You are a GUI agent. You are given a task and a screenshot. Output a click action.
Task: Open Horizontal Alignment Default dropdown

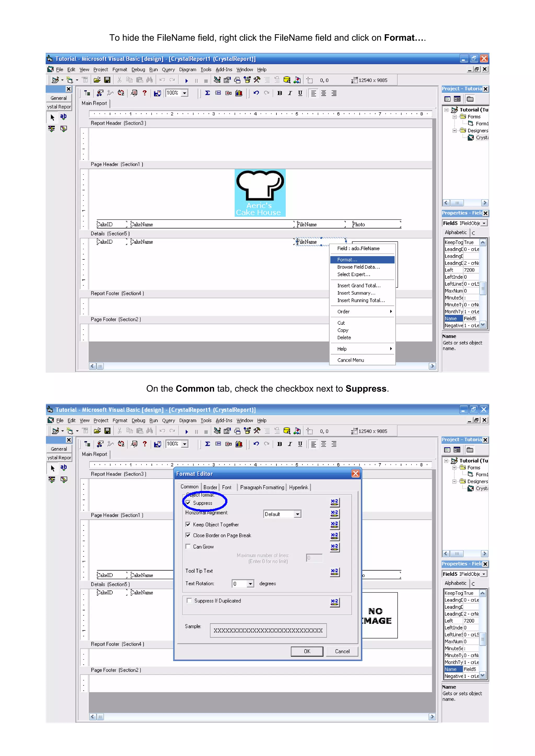[x=298, y=514]
